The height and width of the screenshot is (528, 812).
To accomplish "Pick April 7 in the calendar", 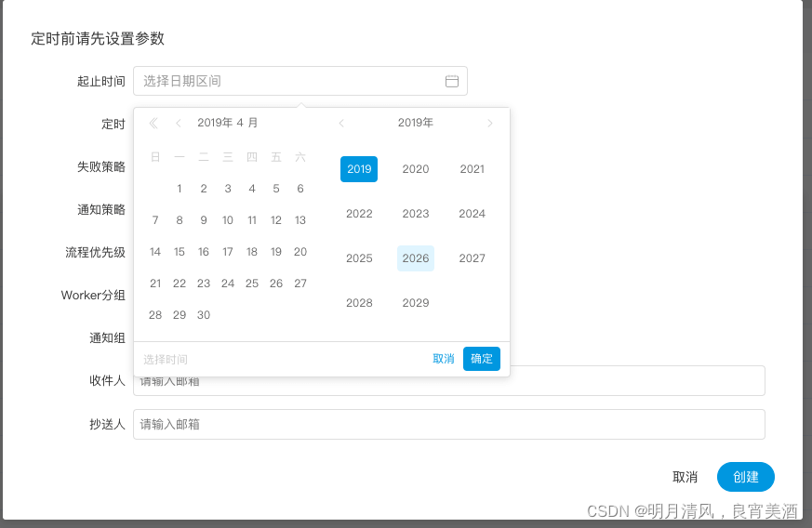I will pyautogui.click(x=155, y=220).
